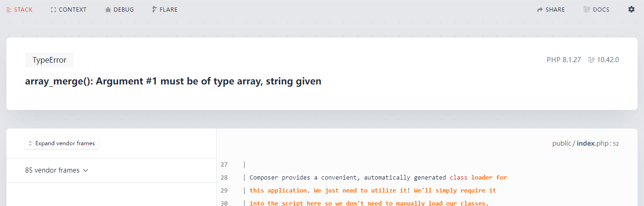Click the bug icon for Debug
The height and width of the screenshot is (206, 644).
point(108,10)
